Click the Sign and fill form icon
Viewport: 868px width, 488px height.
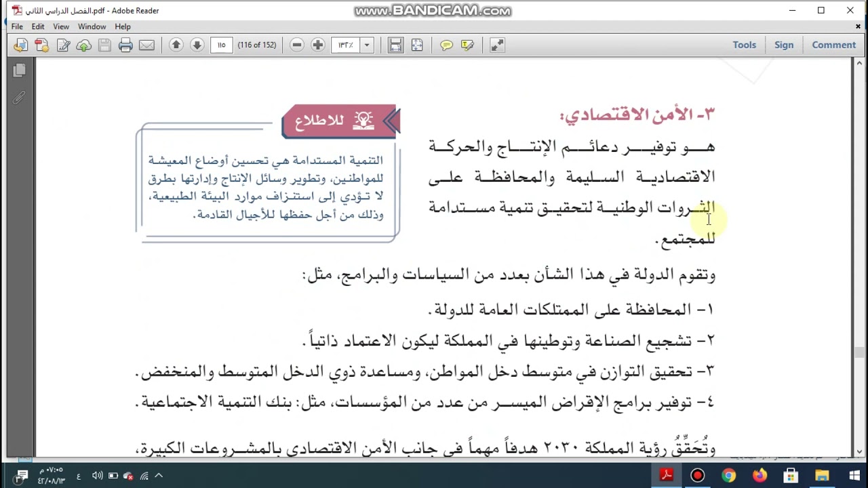[63, 45]
